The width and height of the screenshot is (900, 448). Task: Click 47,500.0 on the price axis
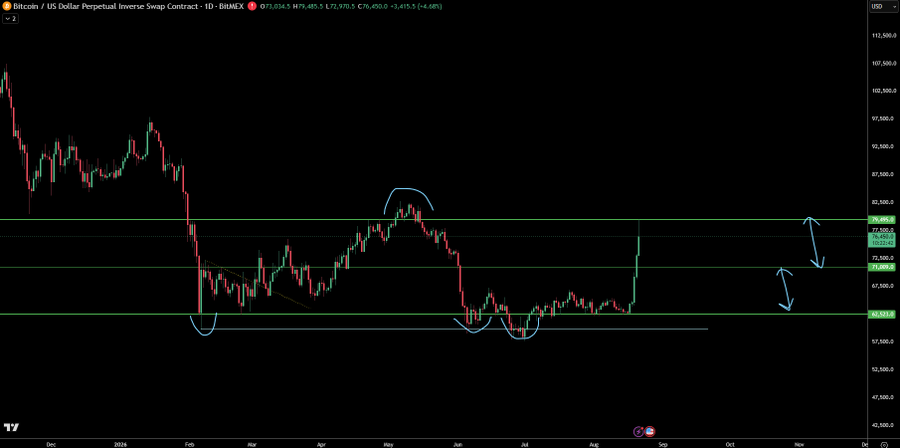pyautogui.click(x=885, y=397)
